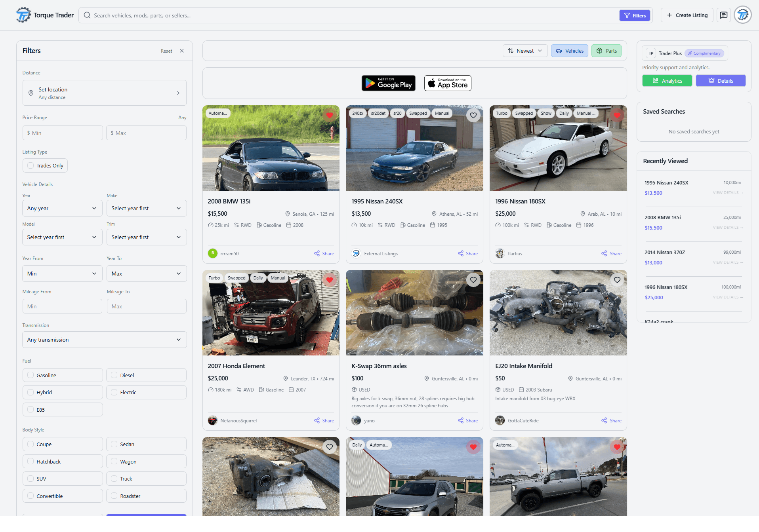Image resolution: width=759 pixels, height=532 pixels.
Task: Click the Torque Trader logo icon
Action: (23, 15)
